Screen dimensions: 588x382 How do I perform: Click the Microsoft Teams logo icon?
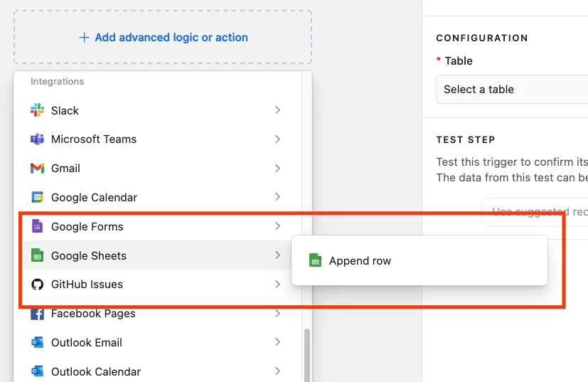pos(37,139)
